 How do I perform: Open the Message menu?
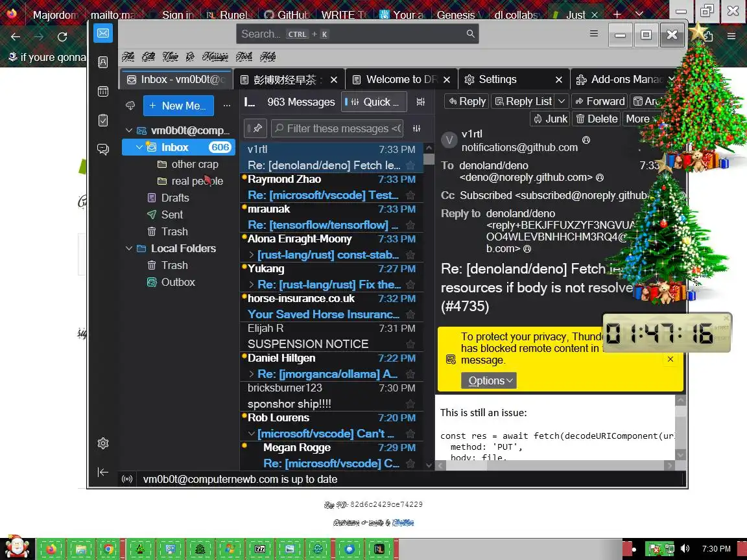[x=215, y=56]
